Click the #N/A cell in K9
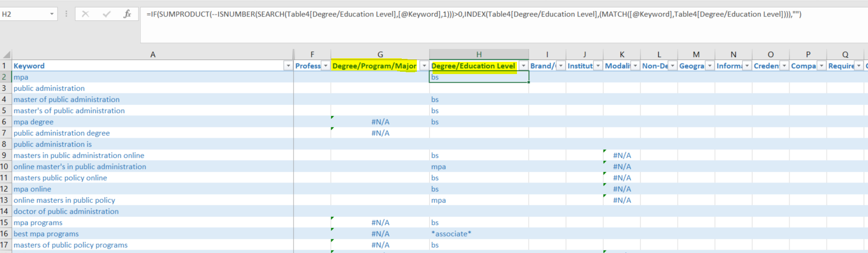 622,156
